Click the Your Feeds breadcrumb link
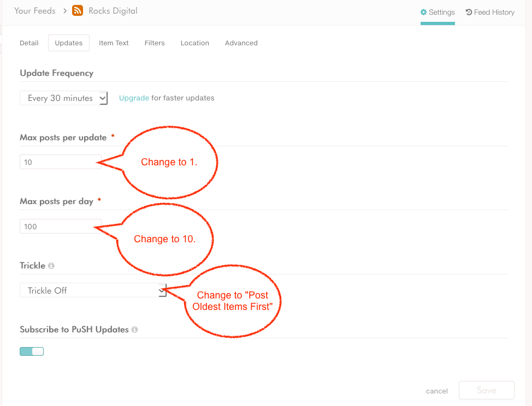Viewport: 532px width, 406px height. (x=34, y=11)
